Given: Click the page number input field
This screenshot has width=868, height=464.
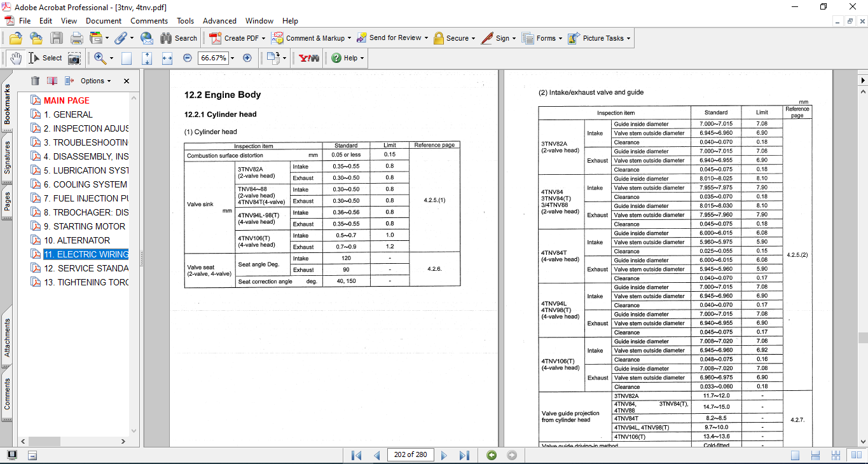Looking at the screenshot, I should (410, 455).
